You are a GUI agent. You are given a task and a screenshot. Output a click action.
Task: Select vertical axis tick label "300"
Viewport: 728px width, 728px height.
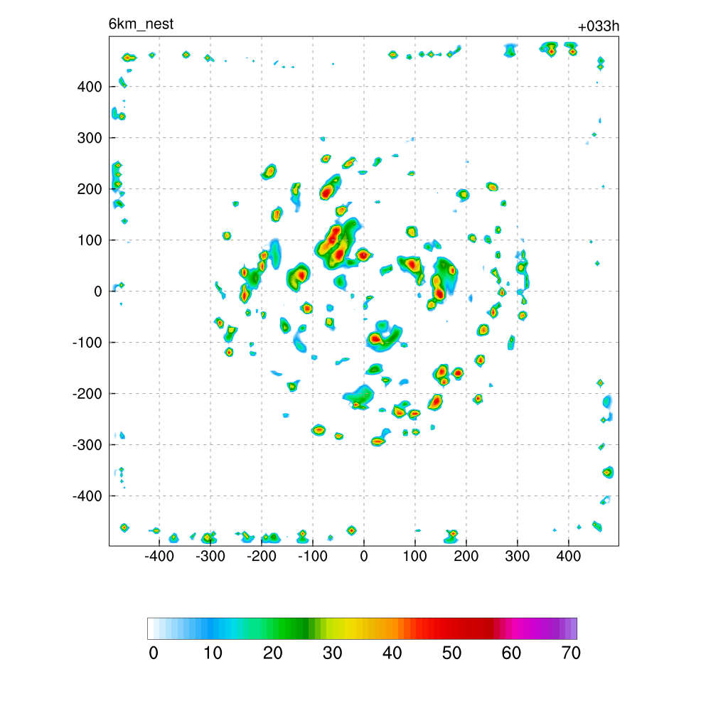[90, 138]
